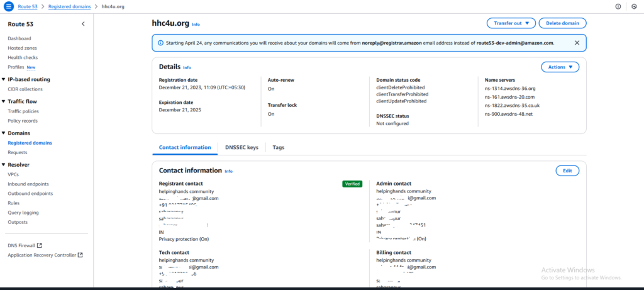Click the Verified badge on Registrant contact
644x290 pixels.
(352, 184)
